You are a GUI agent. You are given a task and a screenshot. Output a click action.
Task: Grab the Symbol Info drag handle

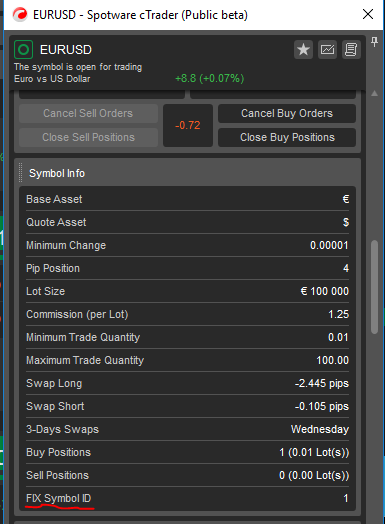(x=21, y=172)
